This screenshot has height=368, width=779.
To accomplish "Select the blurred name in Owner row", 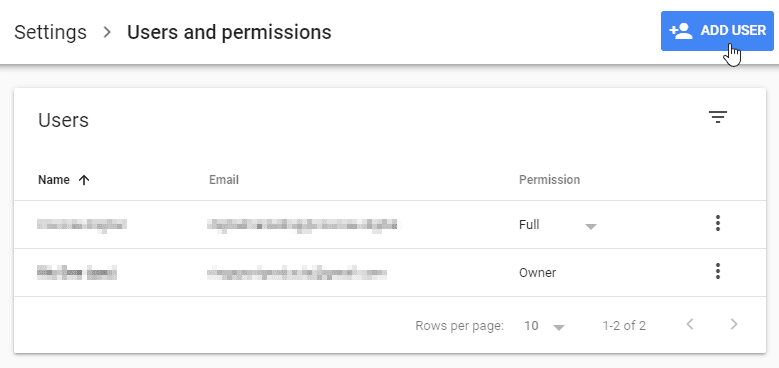I will click(77, 273).
